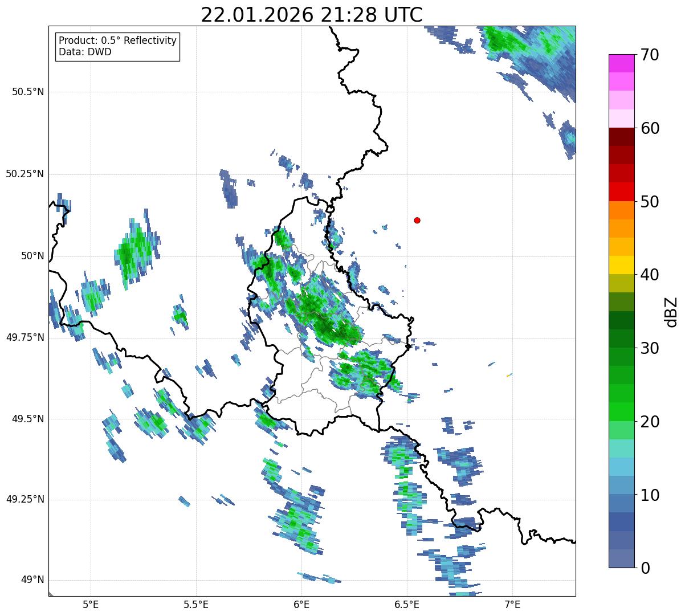The image size is (685, 616).
Task: Click the longitude label 5°E
Action: (x=91, y=604)
